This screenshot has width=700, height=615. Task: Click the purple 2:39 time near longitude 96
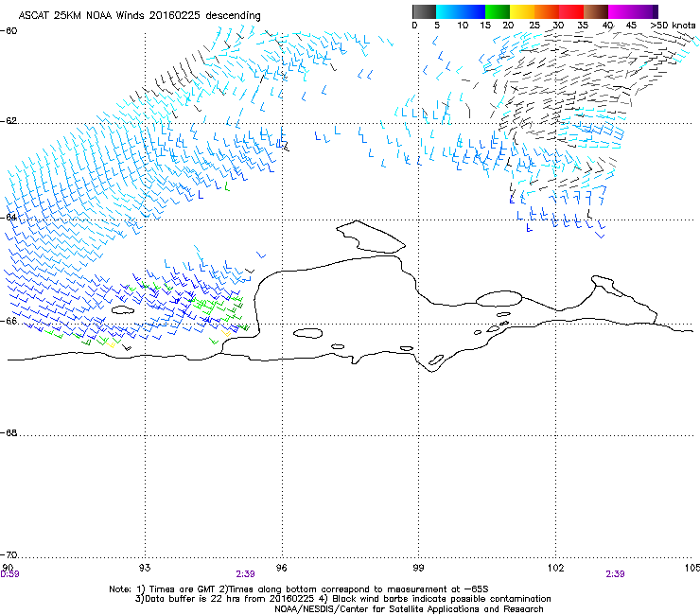(x=246, y=574)
